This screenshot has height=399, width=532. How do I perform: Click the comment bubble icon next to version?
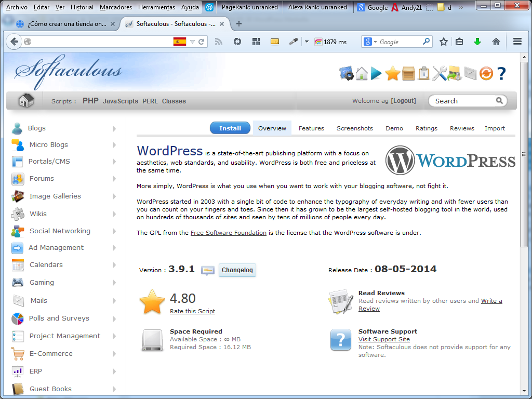coord(208,270)
